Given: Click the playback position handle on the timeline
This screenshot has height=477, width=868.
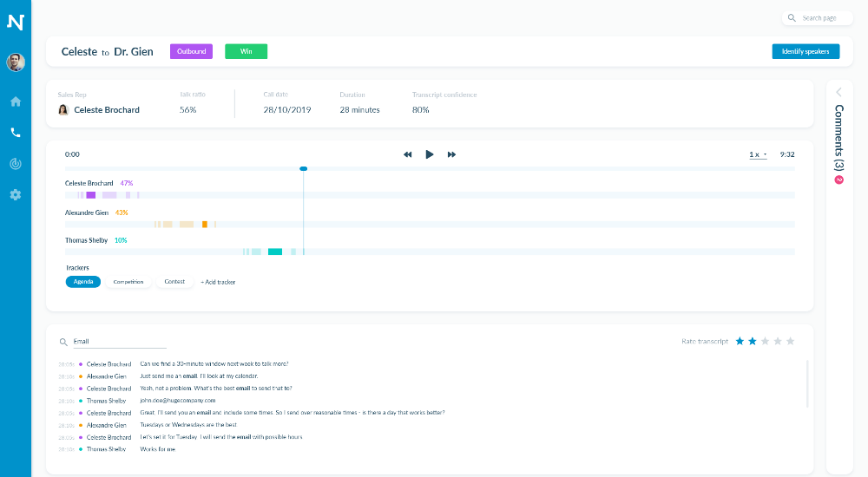Looking at the screenshot, I should pos(303,168).
